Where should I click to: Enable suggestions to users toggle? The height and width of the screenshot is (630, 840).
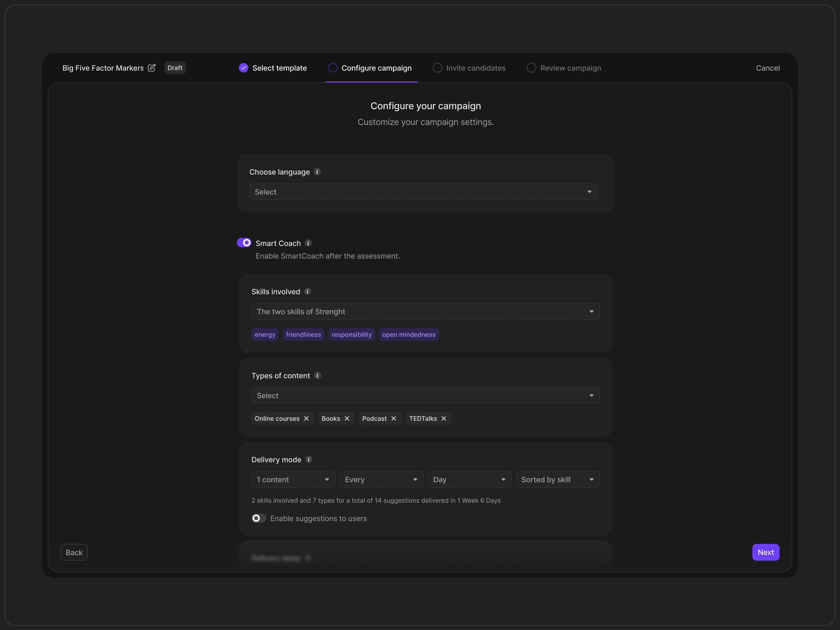tap(258, 518)
